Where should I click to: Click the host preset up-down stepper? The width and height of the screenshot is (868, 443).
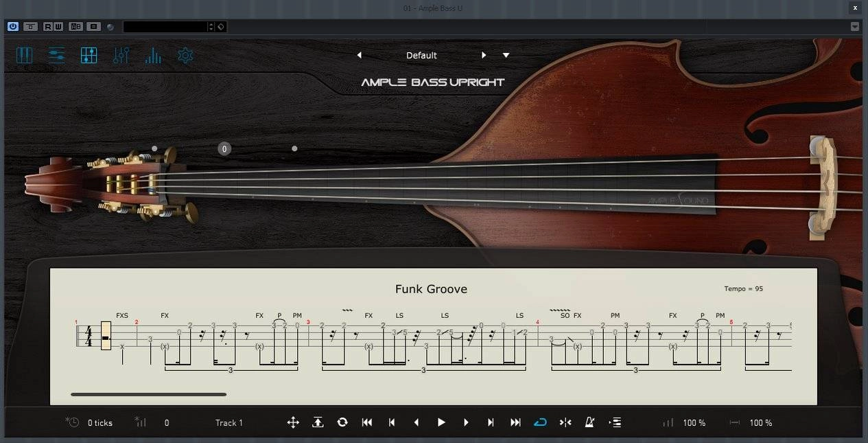[x=211, y=26]
